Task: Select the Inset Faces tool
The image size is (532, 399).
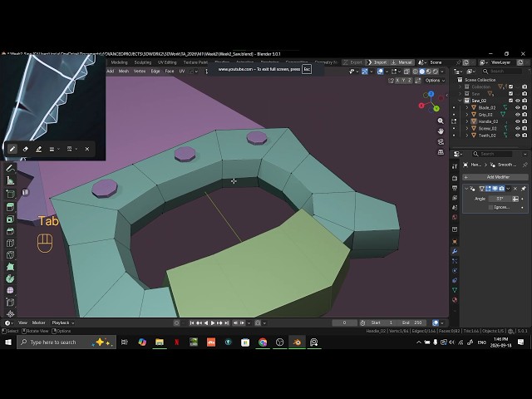Action: pyautogui.click(x=10, y=219)
